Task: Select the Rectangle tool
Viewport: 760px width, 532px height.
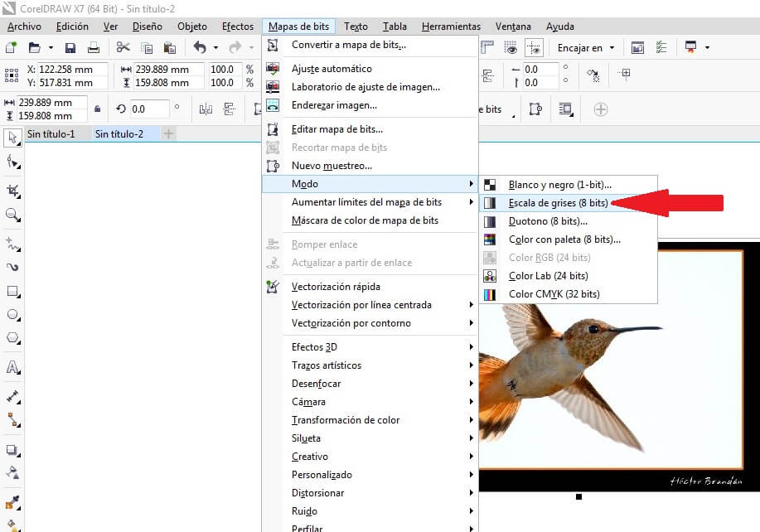Action: pyautogui.click(x=12, y=291)
